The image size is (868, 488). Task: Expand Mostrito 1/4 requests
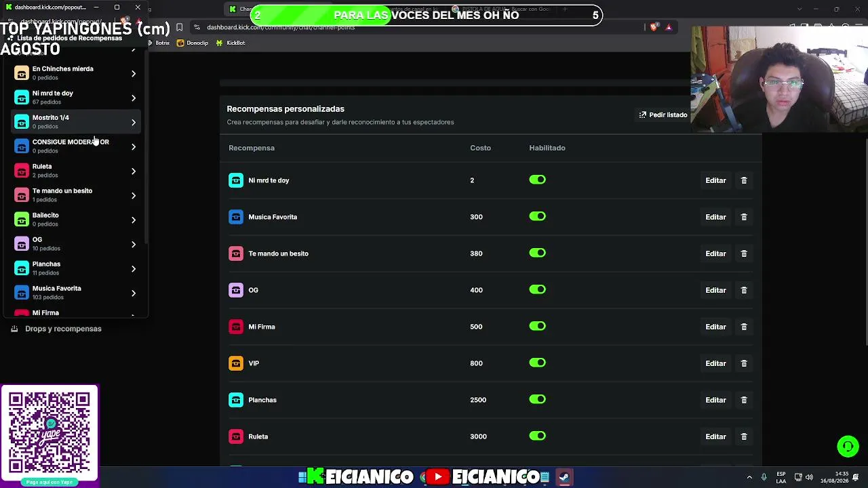(134, 122)
